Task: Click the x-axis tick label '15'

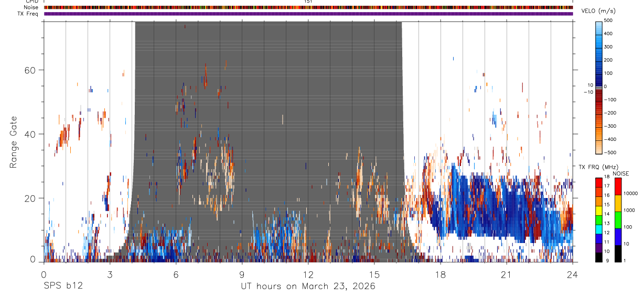Action: pyautogui.click(x=374, y=274)
